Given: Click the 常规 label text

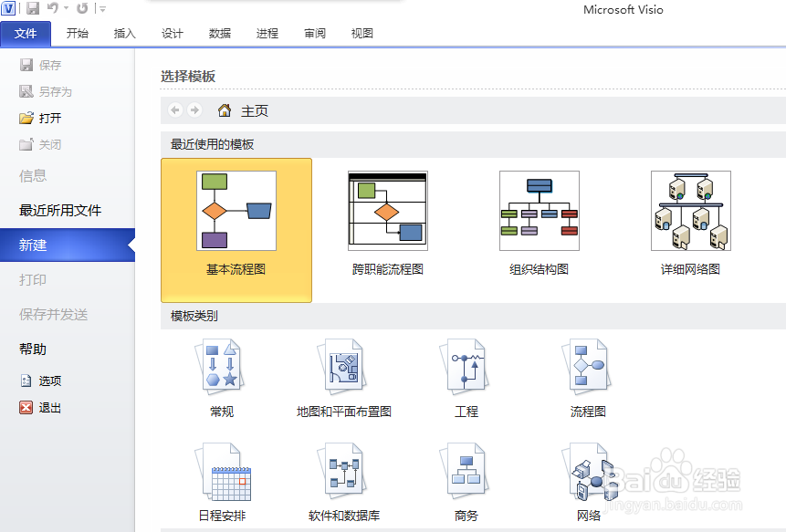Looking at the screenshot, I should [x=222, y=412].
